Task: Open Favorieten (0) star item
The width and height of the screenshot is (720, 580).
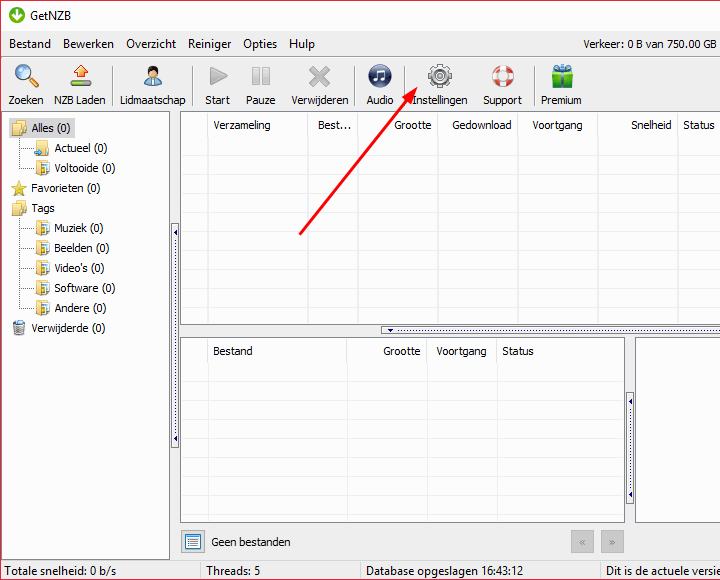Action: (x=56, y=188)
